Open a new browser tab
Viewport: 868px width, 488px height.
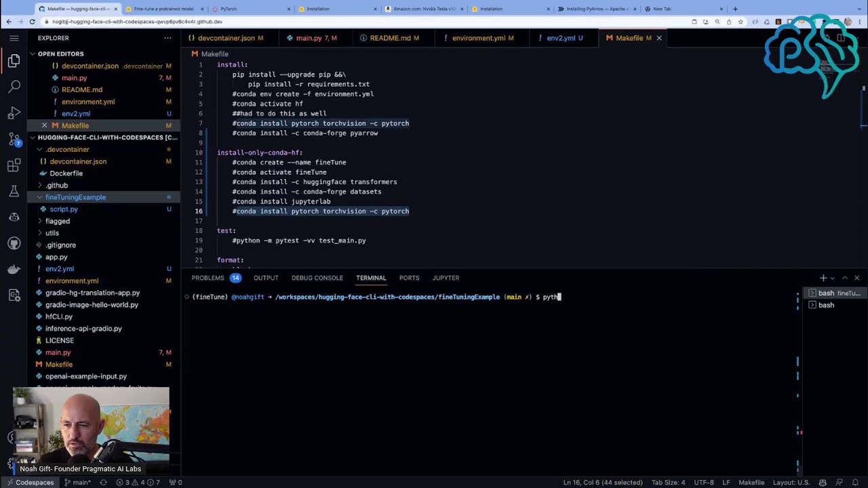(735, 9)
